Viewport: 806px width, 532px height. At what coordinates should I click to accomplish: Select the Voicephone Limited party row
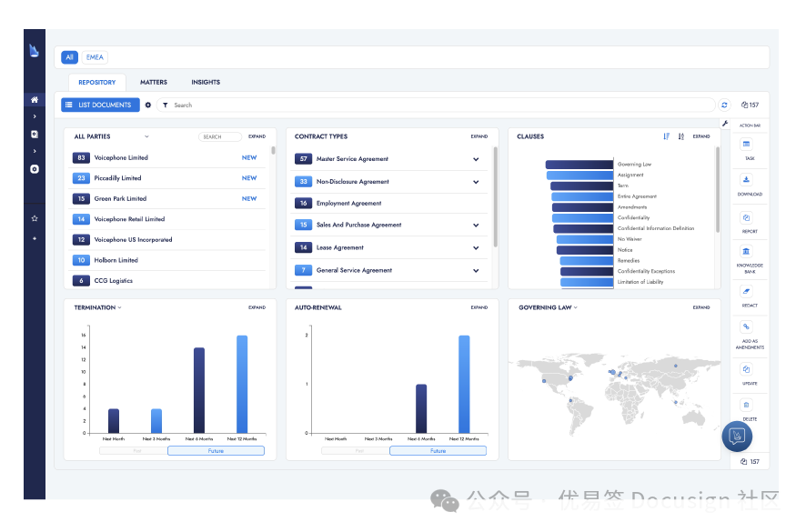point(167,158)
